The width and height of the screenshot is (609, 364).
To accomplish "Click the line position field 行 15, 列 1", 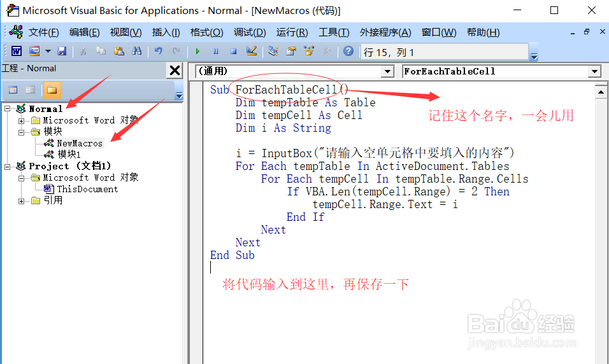I will 444,52.
